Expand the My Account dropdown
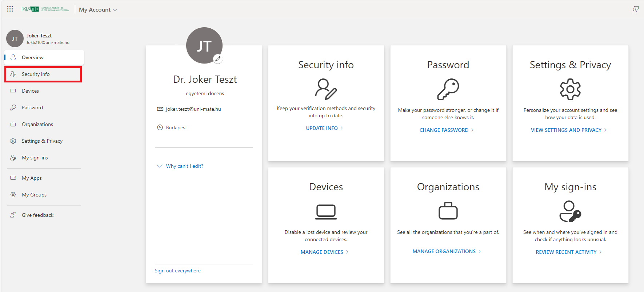Viewport: 644px width, 292px height. [x=98, y=10]
